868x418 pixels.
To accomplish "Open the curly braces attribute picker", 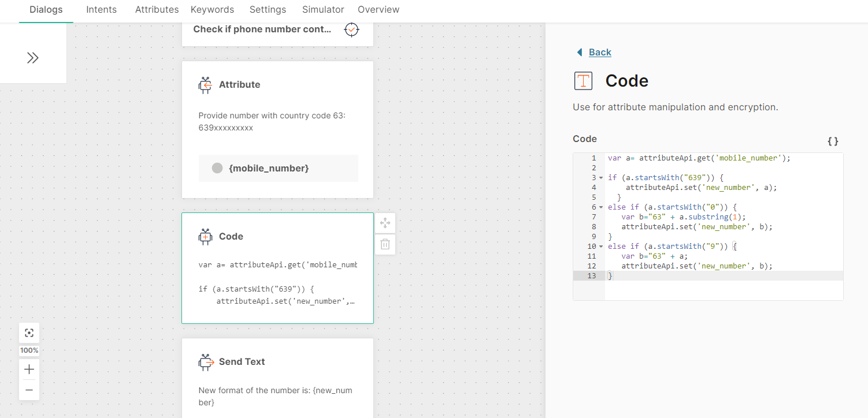I will pos(832,141).
